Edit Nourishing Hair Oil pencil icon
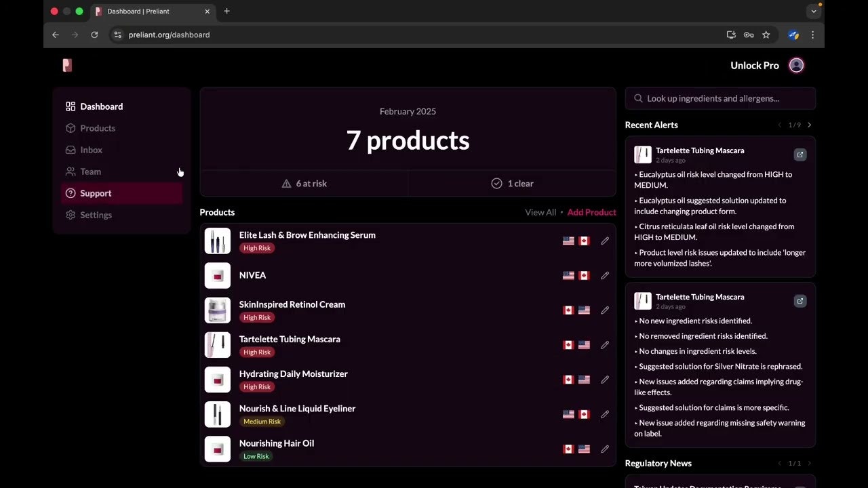868x488 pixels. click(x=605, y=449)
